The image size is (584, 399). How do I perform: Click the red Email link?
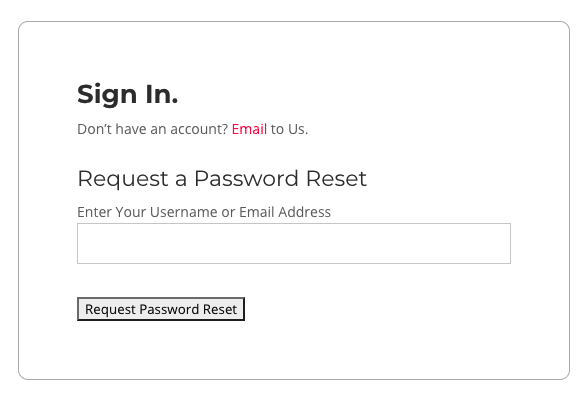coord(249,129)
